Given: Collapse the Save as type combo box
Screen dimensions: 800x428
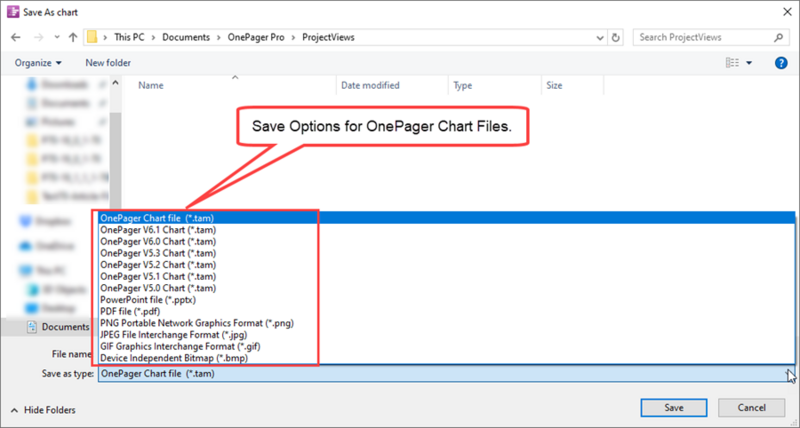Looking at the screenshot, I should tap(789, 374).
